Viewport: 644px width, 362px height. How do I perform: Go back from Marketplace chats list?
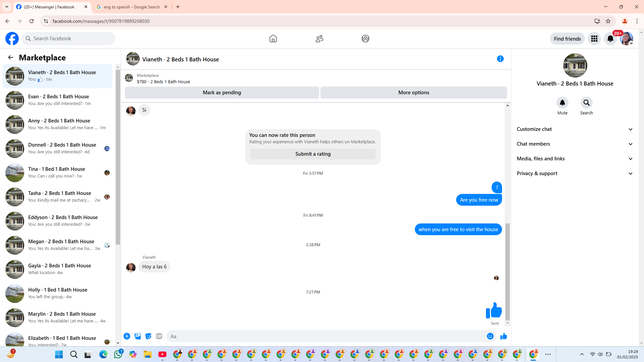[11, 57]
